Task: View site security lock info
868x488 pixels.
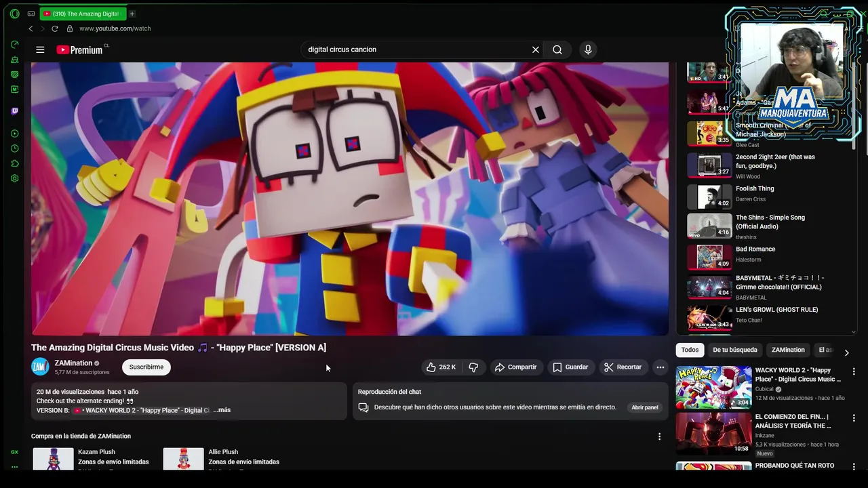Action: 69,28
